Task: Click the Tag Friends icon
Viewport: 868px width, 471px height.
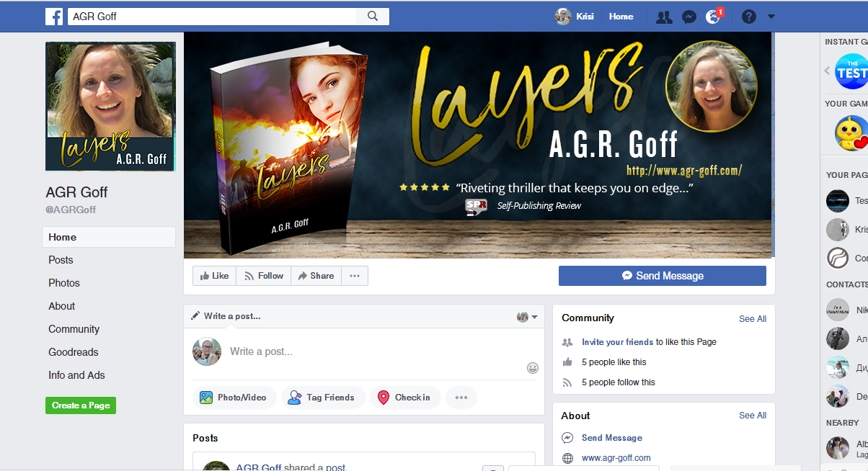Action: pos(295,397)
